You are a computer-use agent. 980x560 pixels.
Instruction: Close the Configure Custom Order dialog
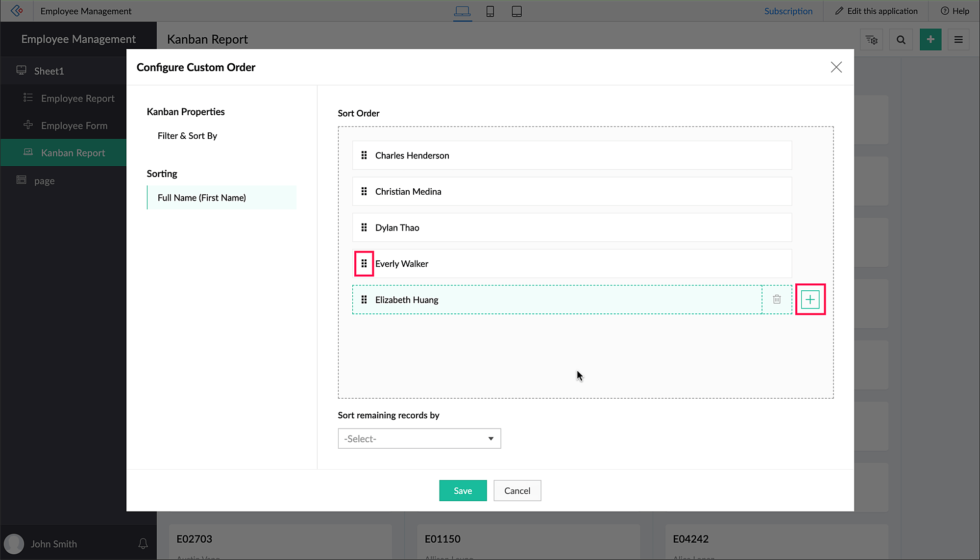point(836,67)
